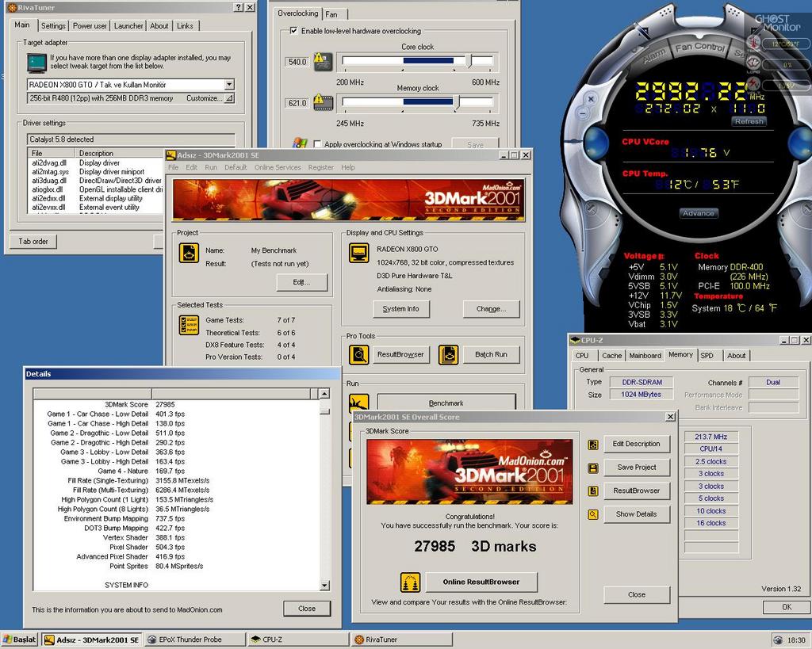Image resolution: width=812 pixels, height=649 pixels.
Task: Click the CPU-Z OK button
Action: pyautogui.click(x=786, y=607)
